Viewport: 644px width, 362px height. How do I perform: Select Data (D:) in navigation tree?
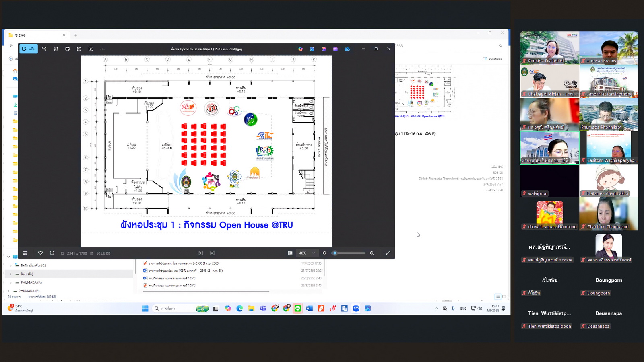pyautogui.click(x=69, y=274)
